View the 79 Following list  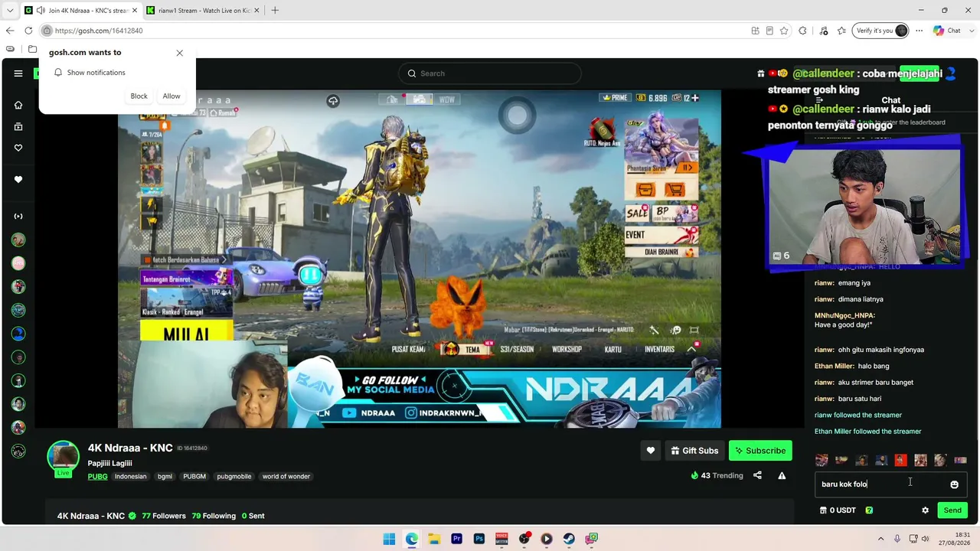coord(214,516)
